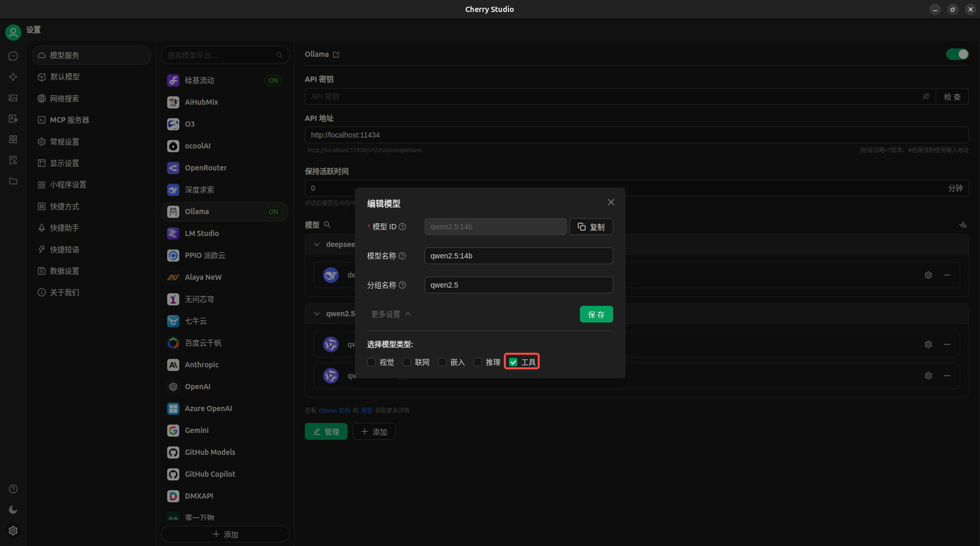Check the 推理 model type checkbox
Screen dimensions: 980x546
[x=478, y=362]
